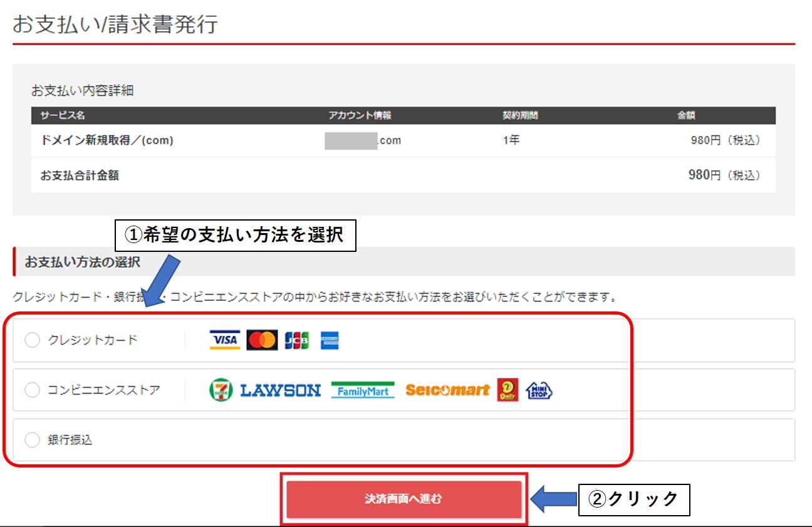Screen dimensions: 812x527
Task: Select the Mastercard logo icon
Action: pos(261,340)
